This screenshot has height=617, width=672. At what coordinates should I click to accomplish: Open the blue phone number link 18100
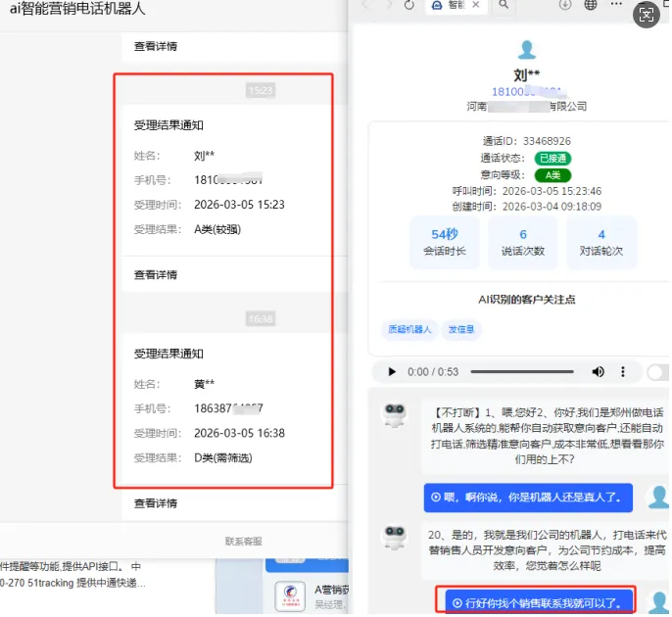coord(527,92)
